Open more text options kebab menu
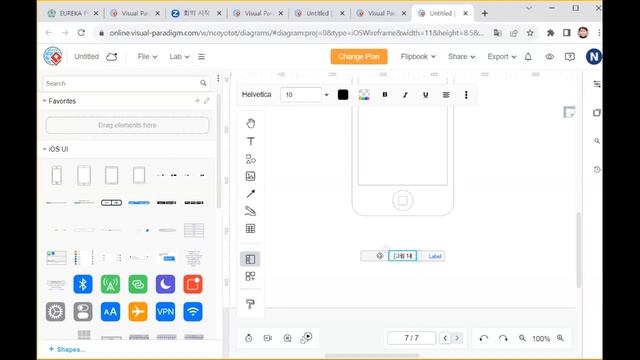Image resolution: width=640 pixels, height=360 pixels. click(x=466, y=95)
